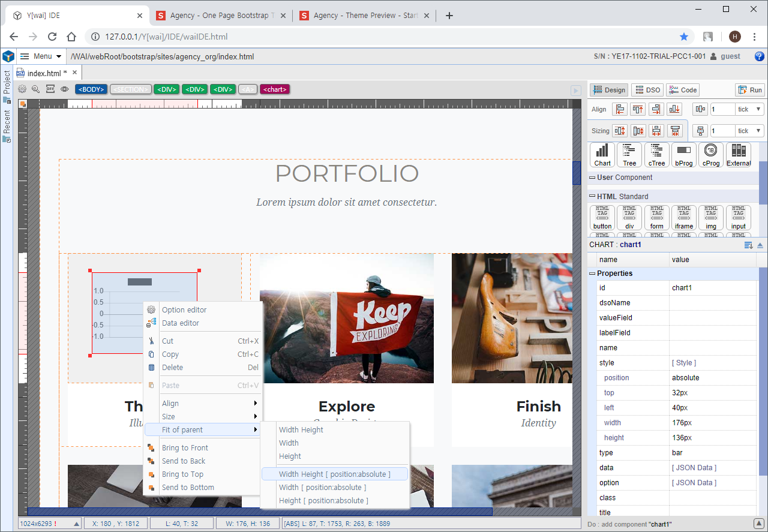The height and width of the screenshot is (532, 768).
Task: Open the Align row tick unit dropdown
Action: point(750,109)
